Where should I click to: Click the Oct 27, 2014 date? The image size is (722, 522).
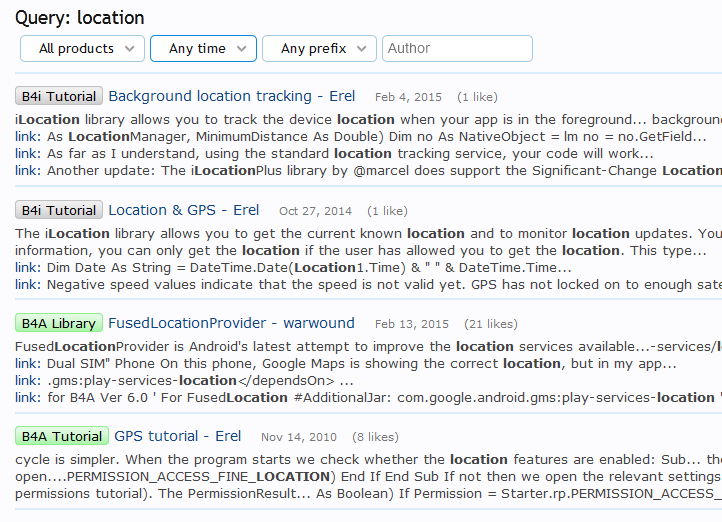pyautogui.click(x=315, y=212)
